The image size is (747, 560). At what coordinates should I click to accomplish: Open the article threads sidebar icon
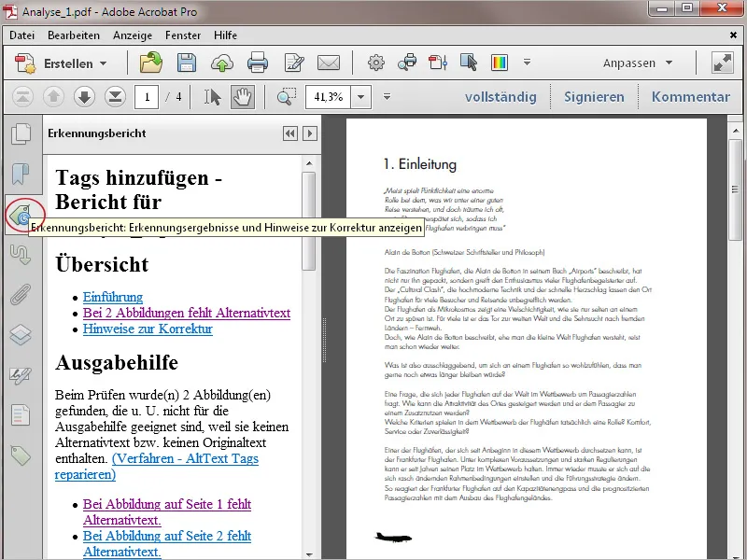click(20, 254)
